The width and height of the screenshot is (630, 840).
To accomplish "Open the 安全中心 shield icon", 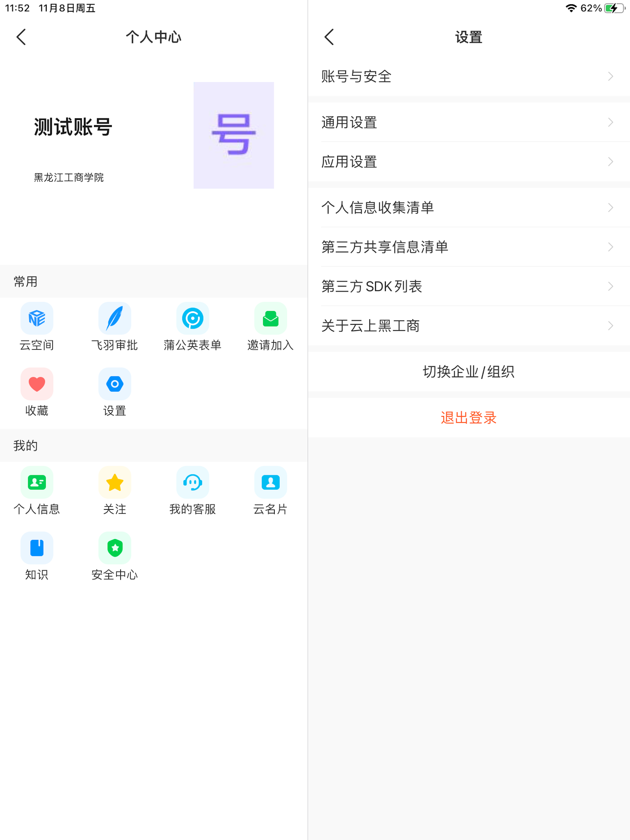I will click(x=115, y=548).
